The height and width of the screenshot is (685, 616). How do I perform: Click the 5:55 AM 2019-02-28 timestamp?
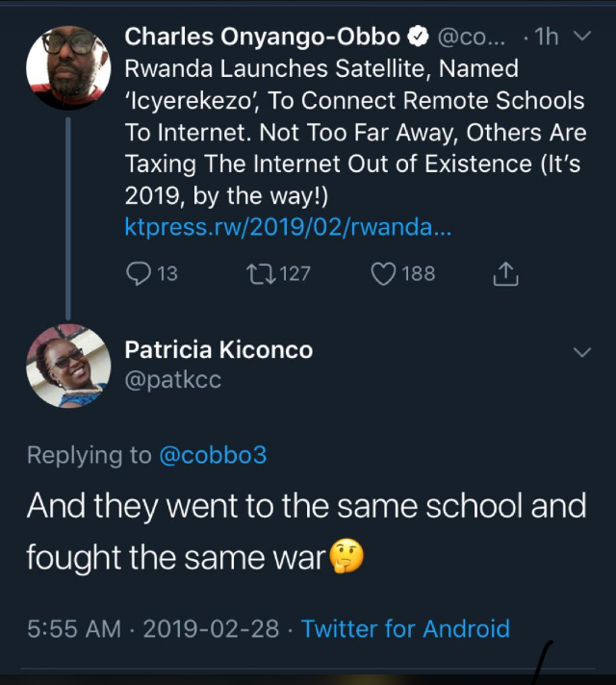click(153, 629)
